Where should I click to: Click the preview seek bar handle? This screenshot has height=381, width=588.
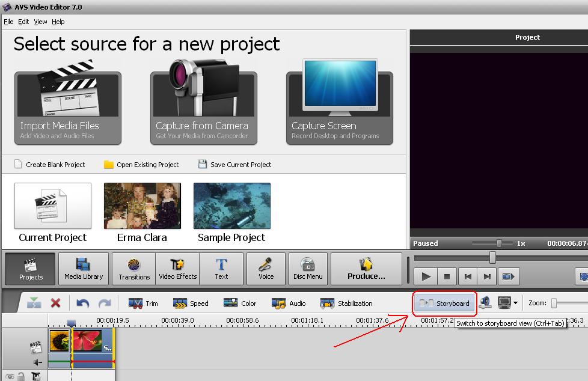click(x=492, y=257)
